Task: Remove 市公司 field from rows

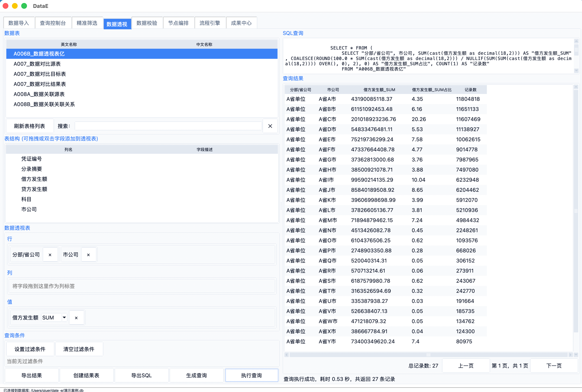Action: [x=88, y=255]
